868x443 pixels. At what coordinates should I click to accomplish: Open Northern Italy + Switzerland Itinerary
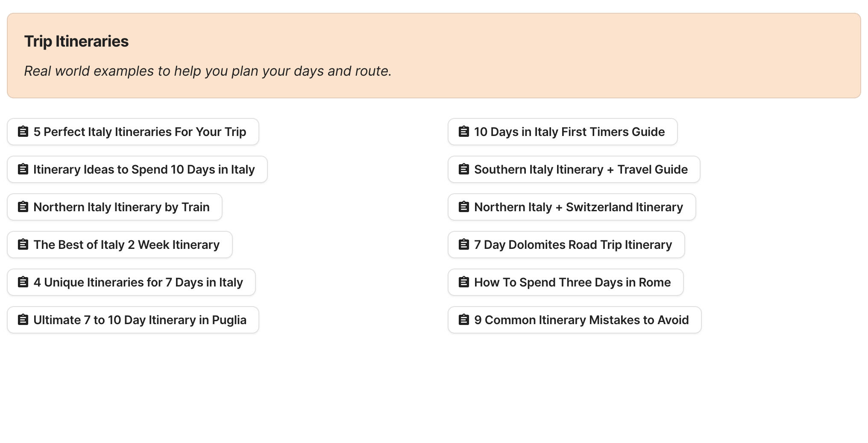[572, 207]
